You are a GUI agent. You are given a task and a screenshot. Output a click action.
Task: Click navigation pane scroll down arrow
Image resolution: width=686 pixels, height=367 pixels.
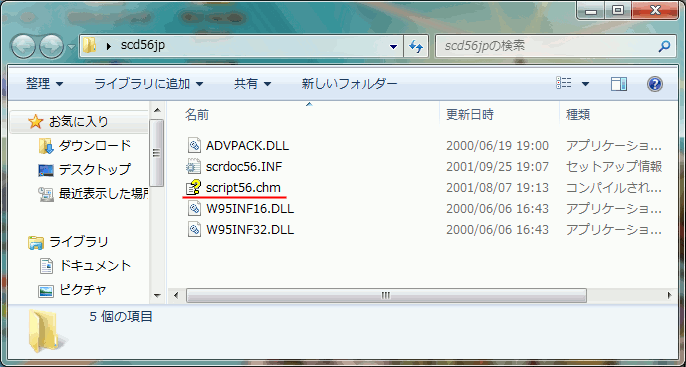[157, 296]
